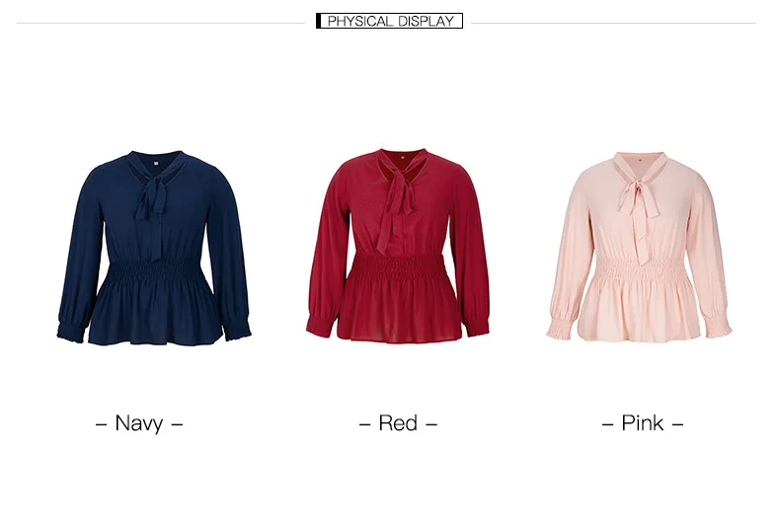Select the red blouse product image

tap(398, 246)
